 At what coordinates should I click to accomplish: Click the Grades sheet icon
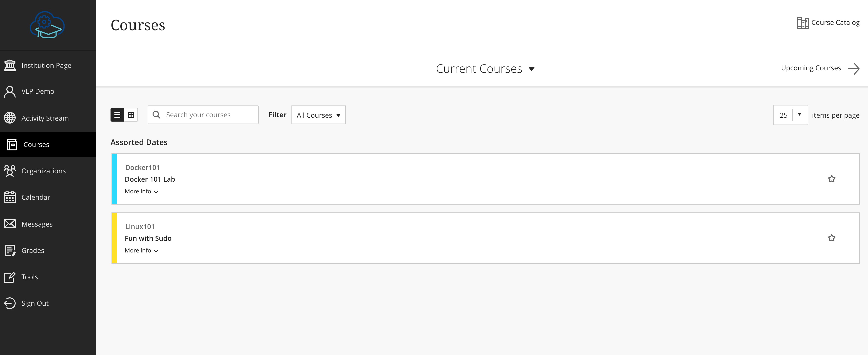[10, 250]
